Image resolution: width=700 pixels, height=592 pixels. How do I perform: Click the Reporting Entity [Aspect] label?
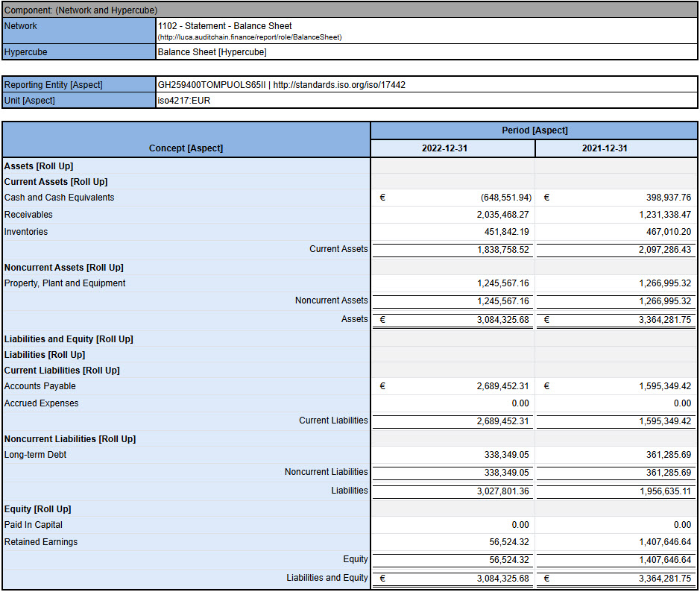(x=53, y=84)
